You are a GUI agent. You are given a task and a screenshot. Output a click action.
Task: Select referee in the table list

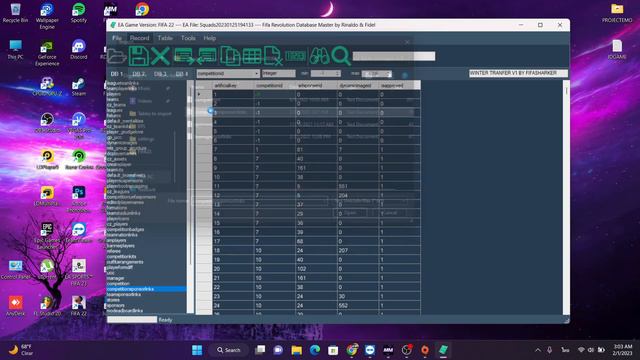tap(113, 251)
